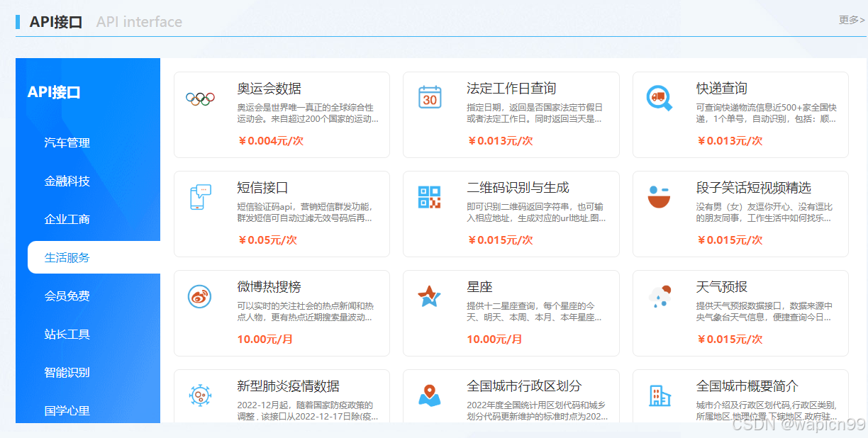Open 全国城市概要简介 title

(x=747, y=386)
